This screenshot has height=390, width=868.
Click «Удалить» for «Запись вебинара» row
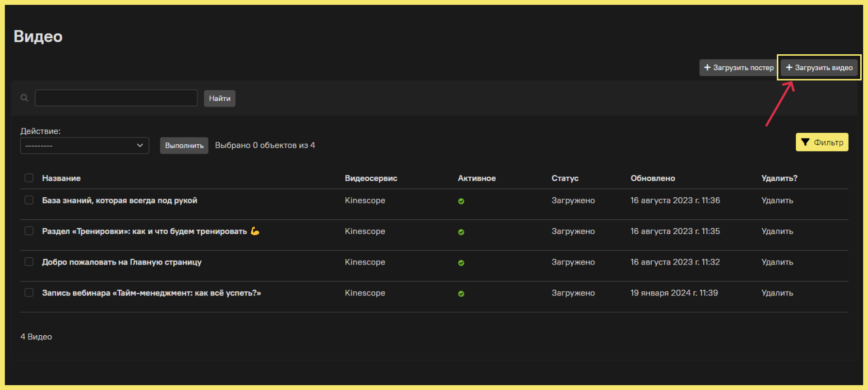pos(777,293)
